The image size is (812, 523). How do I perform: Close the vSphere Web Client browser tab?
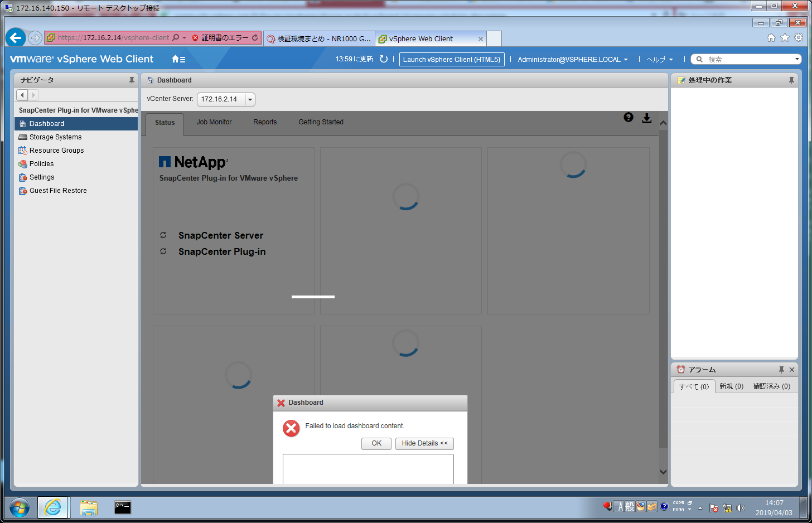(481, 39)
